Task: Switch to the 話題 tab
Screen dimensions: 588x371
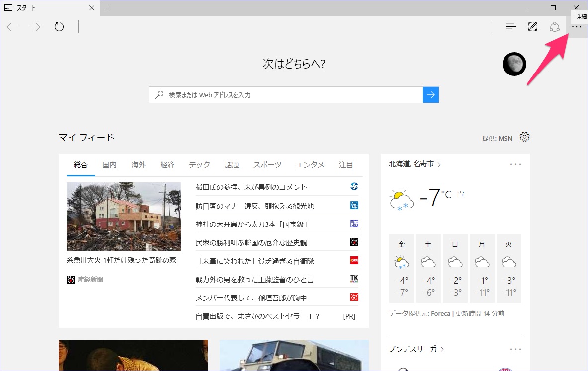Action: (232, 165)
